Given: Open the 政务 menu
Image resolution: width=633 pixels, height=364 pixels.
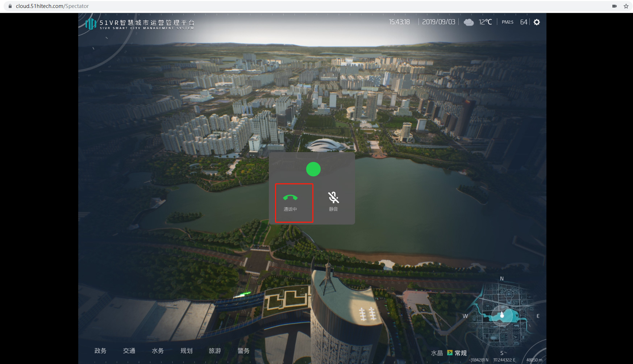Looking at the screenshot, I should tap(100, 351).
